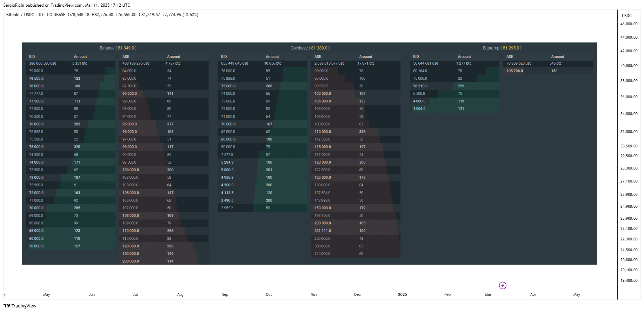This screenshot has width=644, height=312.
Task: Click the TradingView logo at bottom left
Action: 20,306
